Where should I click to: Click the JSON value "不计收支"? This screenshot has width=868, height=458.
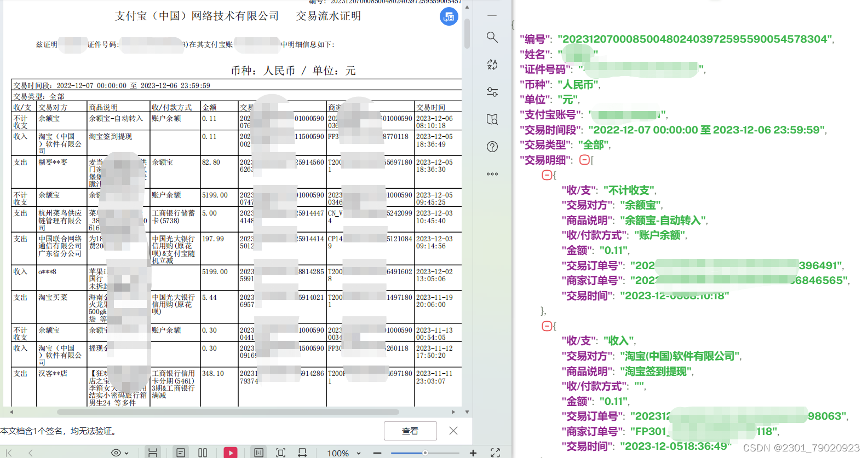630,190
